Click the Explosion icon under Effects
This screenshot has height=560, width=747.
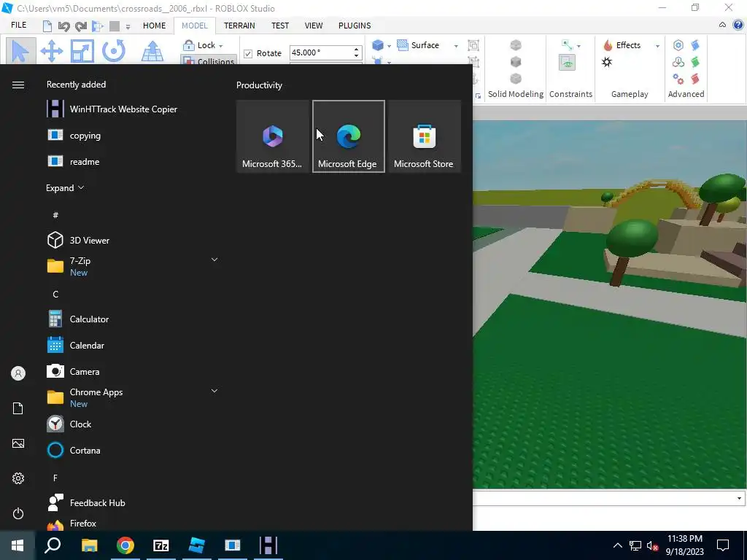coord(607,63)
